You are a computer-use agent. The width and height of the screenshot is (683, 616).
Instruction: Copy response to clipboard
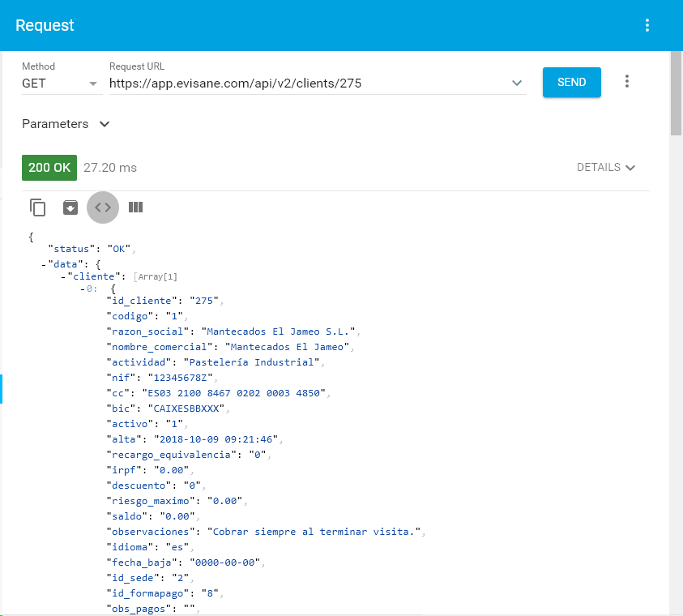(38, 207)
